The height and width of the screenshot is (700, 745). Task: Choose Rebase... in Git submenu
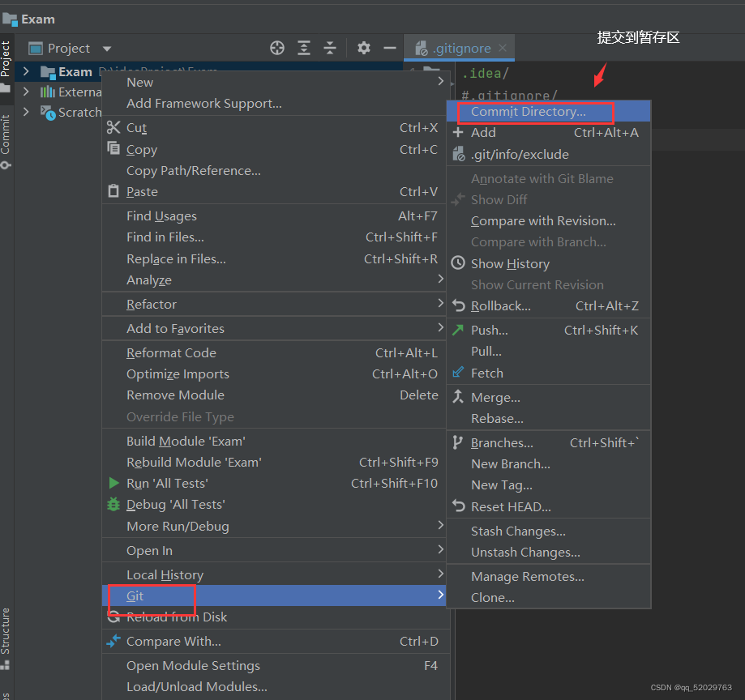(548, 418)
